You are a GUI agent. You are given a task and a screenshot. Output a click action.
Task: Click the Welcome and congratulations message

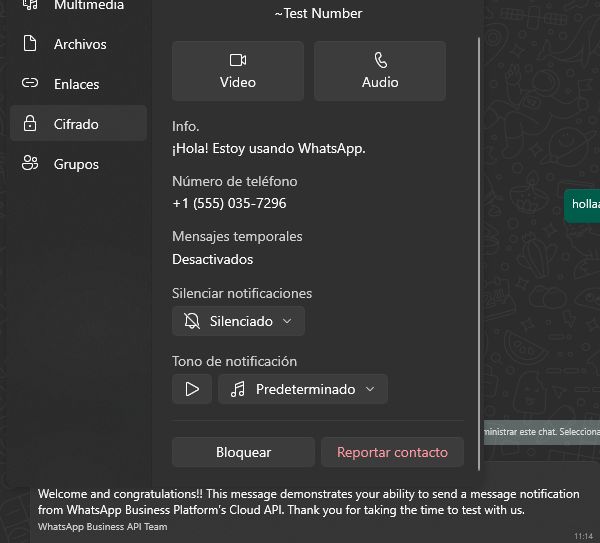click(x=308, y=502)
